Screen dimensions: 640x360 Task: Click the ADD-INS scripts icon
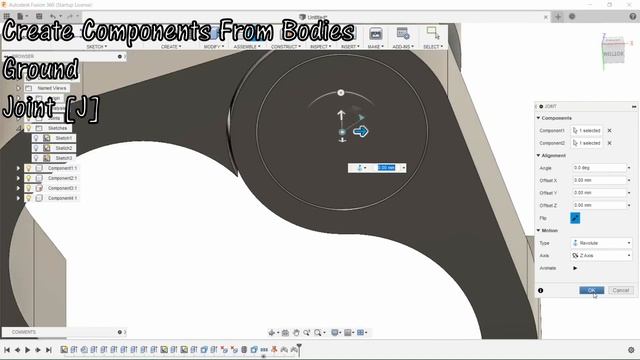pyautogui.click(x=403, y=34)
